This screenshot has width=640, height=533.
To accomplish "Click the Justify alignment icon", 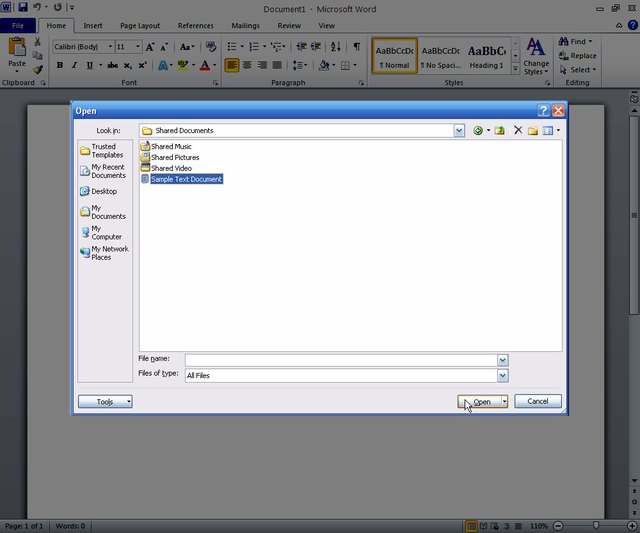I will 277,65.
